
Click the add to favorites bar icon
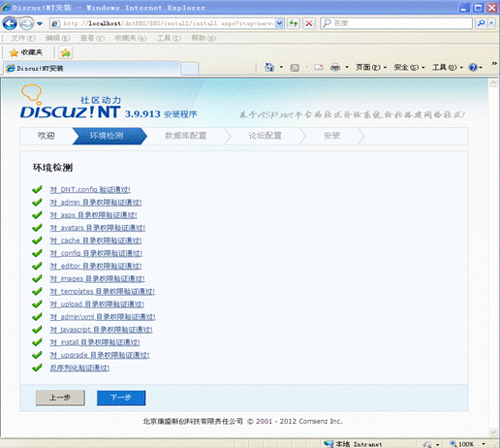[x=66, y=52]
